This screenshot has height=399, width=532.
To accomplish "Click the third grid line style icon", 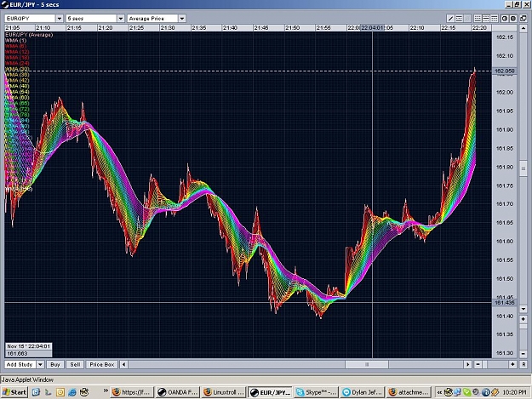I will 494,19.
